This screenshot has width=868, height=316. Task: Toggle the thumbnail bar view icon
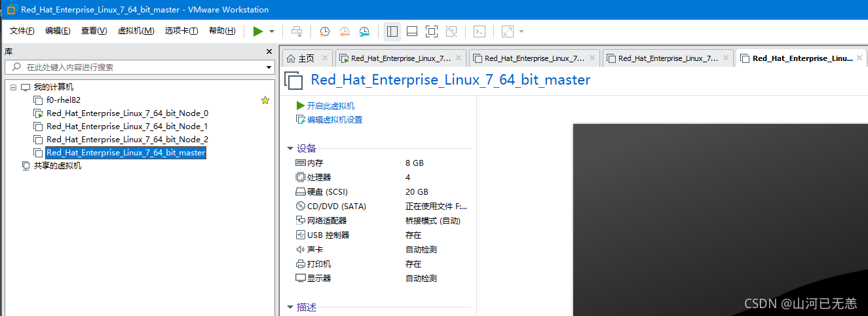pyautogui.click(x=412, y=31)
